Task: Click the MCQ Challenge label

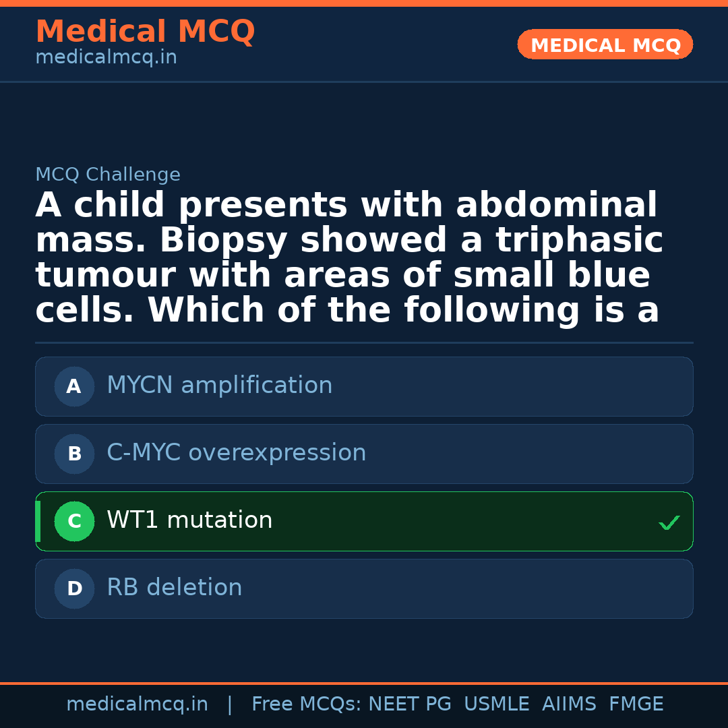Action: tap(108, 175)
